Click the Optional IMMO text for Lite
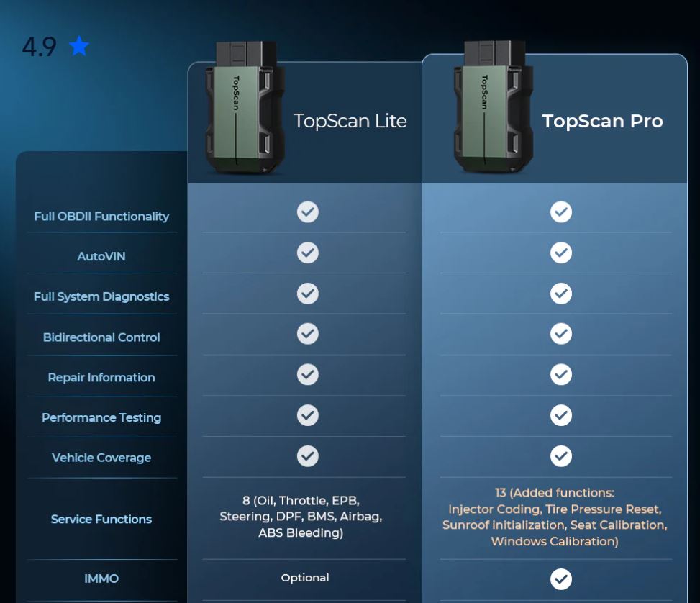 click(305, 578)
